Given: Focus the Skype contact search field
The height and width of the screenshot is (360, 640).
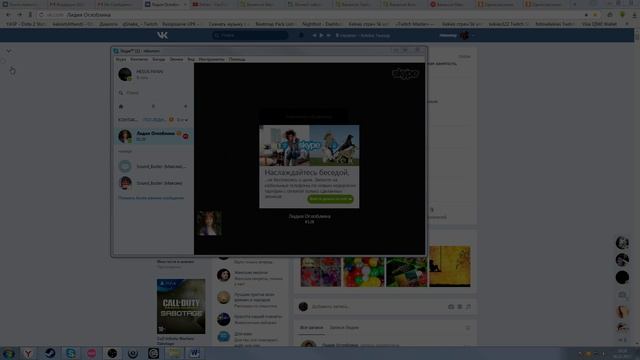Looking at the screenshot, I should (x=154, y=93).
